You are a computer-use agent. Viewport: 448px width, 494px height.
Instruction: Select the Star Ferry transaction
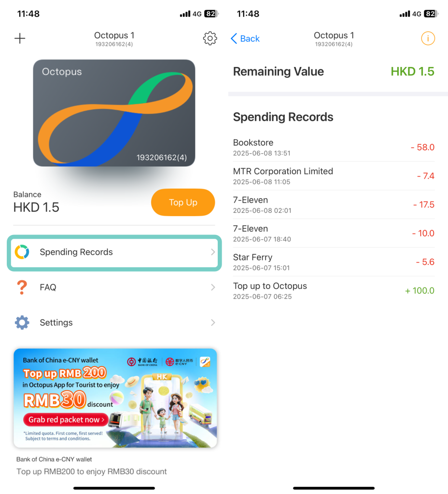point(334,262)
